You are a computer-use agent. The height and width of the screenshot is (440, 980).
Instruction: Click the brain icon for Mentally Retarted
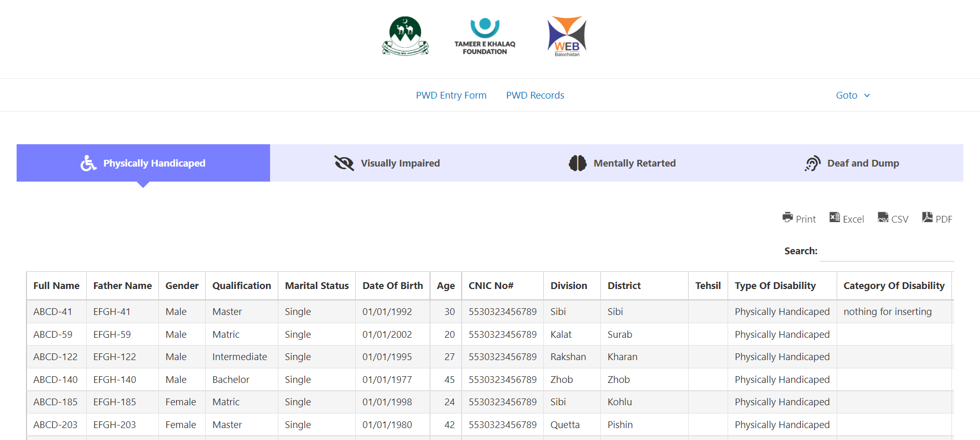tap(577, 163)
